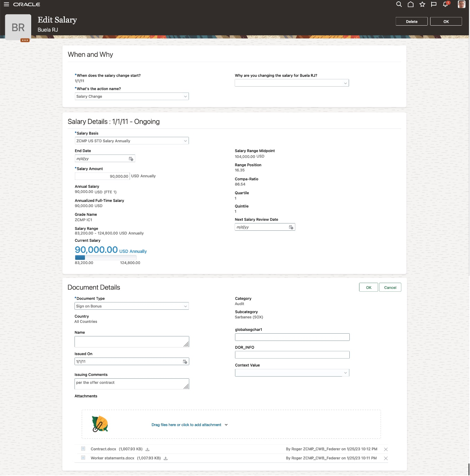
Task: Download Contract.docx attachment
Action: pyautogui.click(x=147, y=449)
